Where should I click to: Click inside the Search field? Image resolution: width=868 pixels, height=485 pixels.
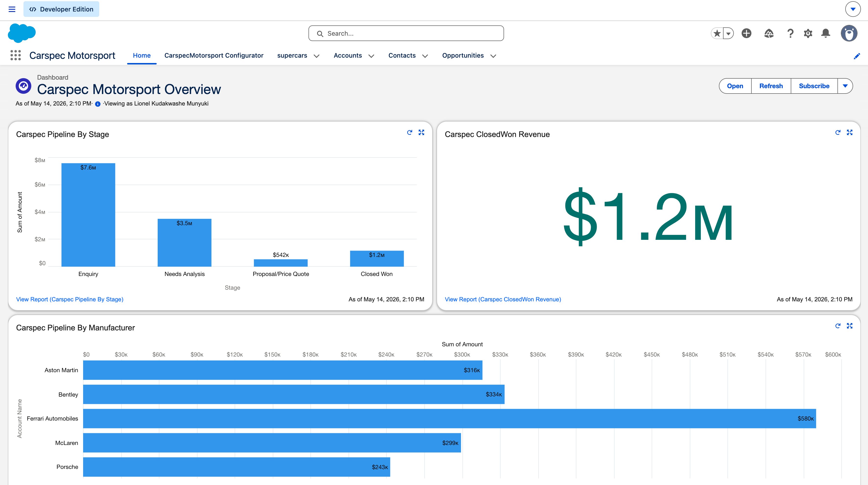click(x=406, y=33)
